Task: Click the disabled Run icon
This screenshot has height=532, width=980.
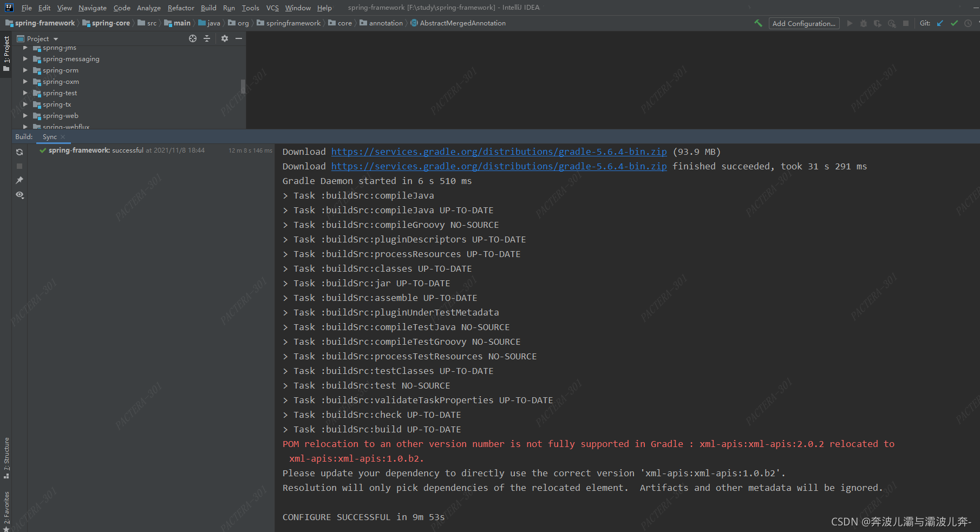Action: [x=850, y=23]
